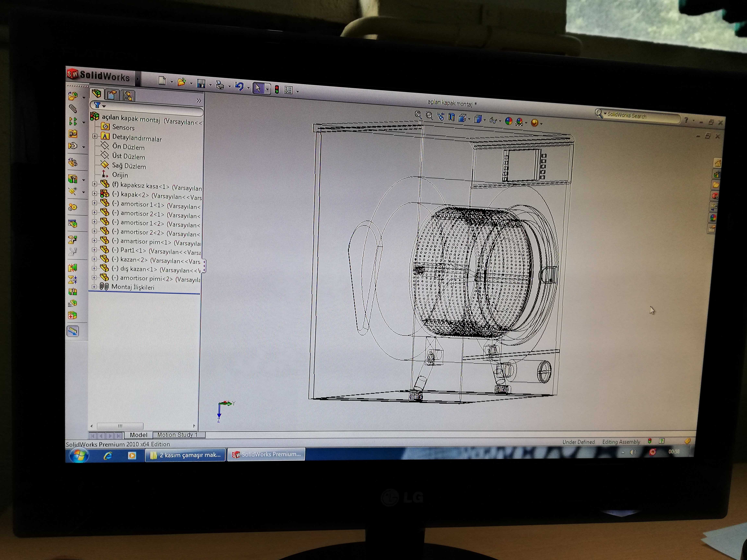Click the Section View icon
Screen dimensions: 747x560
click(x=451, y=117)
